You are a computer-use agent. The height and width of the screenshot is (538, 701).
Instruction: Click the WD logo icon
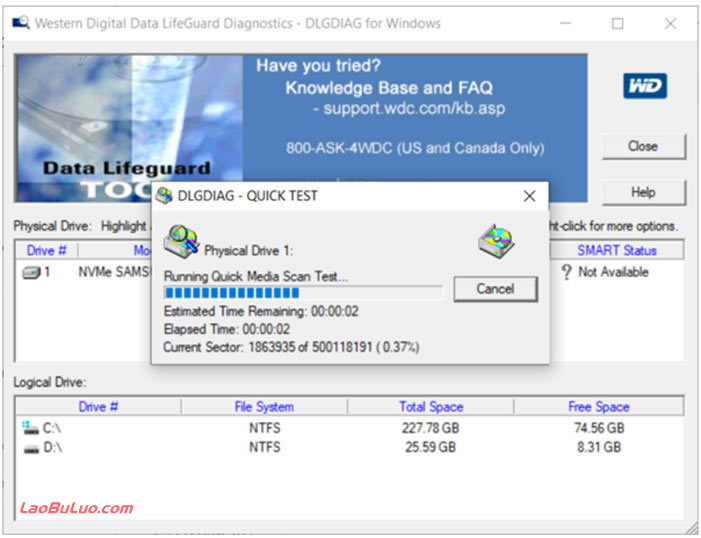[x=645, y=86]
